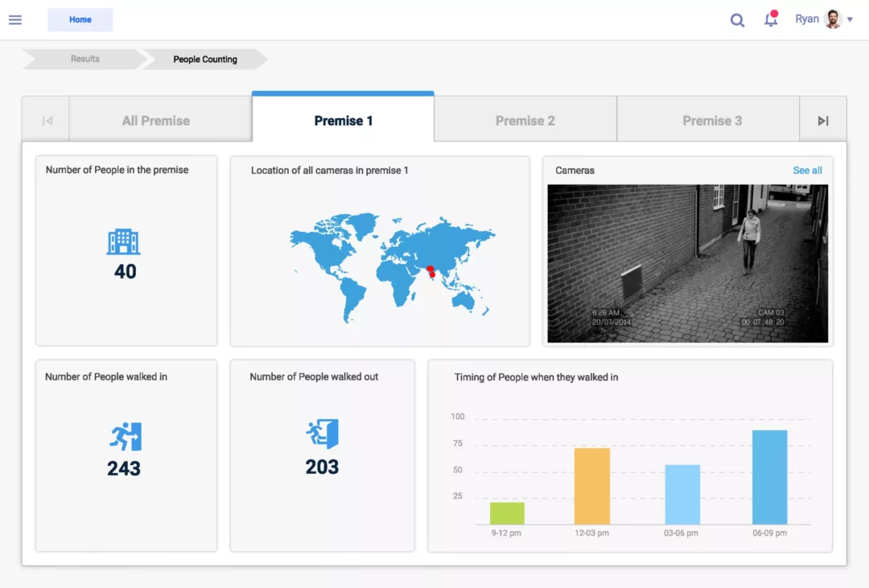This screenshot has height=588, width=869.
Task: Expand the user account dropdown arrow
Action: pos(850,20)
